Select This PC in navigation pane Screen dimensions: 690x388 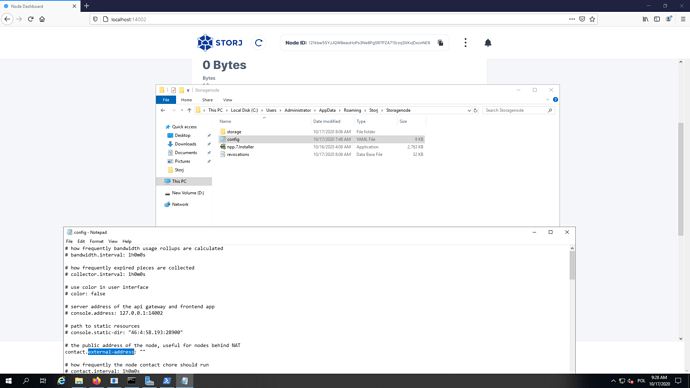pyautogui.click(x=179, y=181)
